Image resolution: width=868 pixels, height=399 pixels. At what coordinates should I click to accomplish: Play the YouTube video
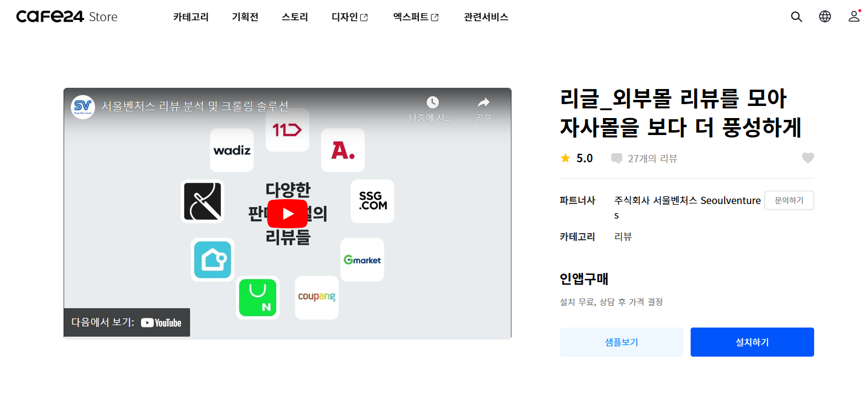tap(288, 214)
